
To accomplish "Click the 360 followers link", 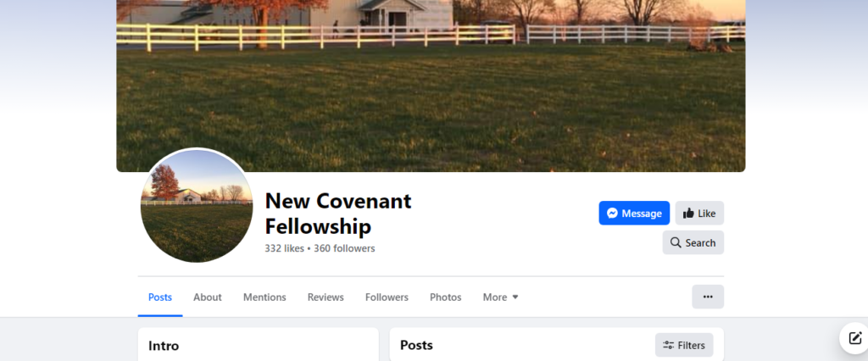I will 344,248.
